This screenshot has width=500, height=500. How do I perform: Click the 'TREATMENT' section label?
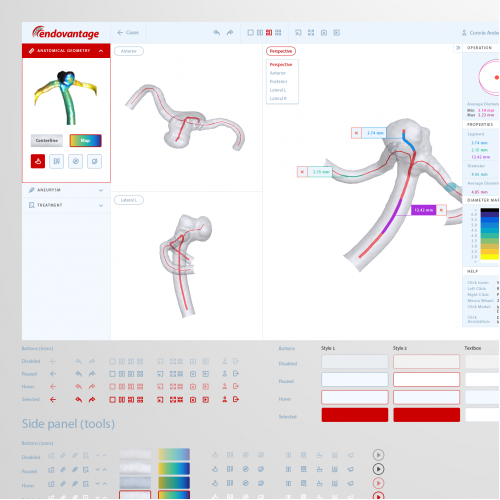50,205
